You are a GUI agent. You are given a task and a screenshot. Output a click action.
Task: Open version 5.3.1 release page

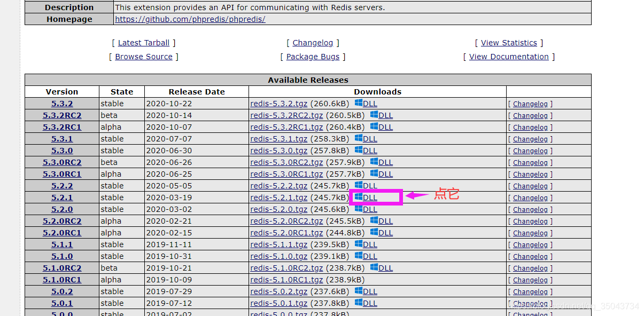click(62, 139)
